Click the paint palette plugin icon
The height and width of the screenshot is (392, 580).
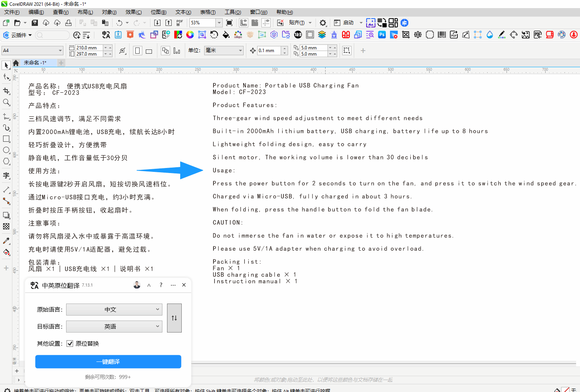pyautogui.click(x=562, y=35)
